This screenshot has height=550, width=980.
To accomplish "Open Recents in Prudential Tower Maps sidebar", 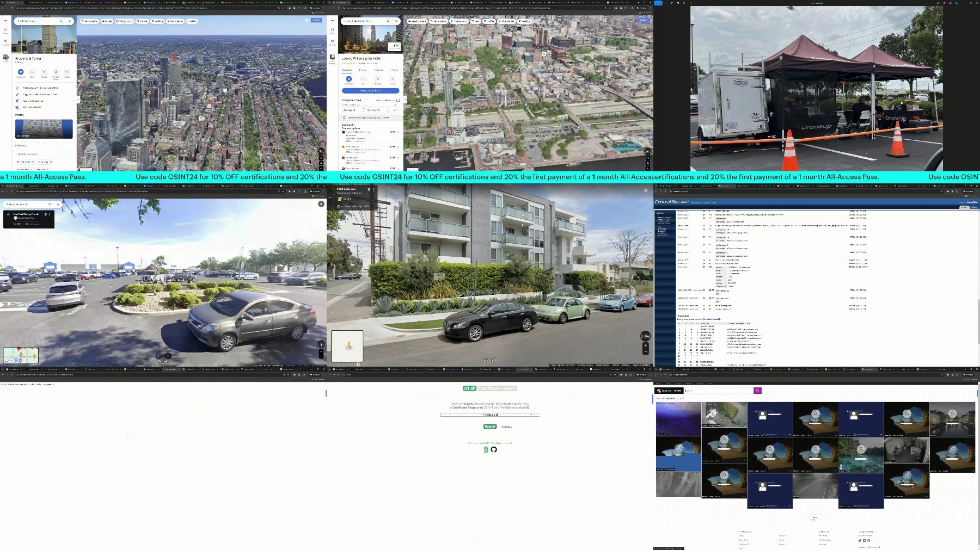I will click(x=5, y=42).
